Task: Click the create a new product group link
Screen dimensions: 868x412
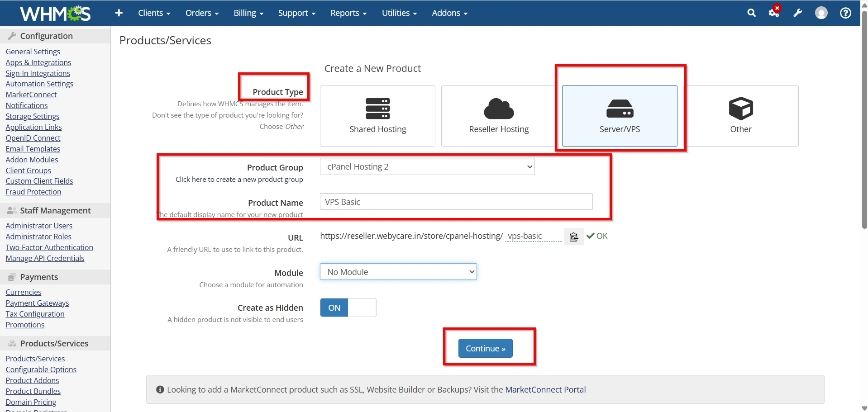Action: click(239, 179)
